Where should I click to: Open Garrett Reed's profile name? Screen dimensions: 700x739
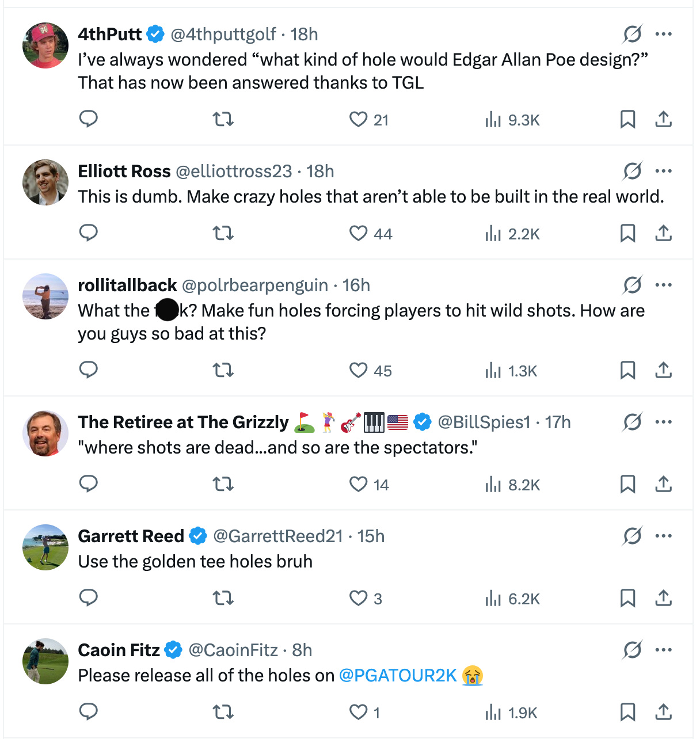pyautogui.click(x=131, y=536)
